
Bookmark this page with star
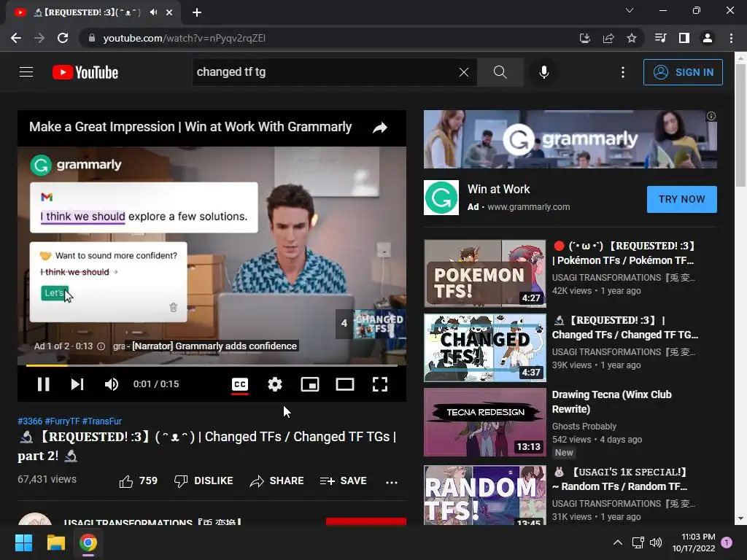click(632, 38)
